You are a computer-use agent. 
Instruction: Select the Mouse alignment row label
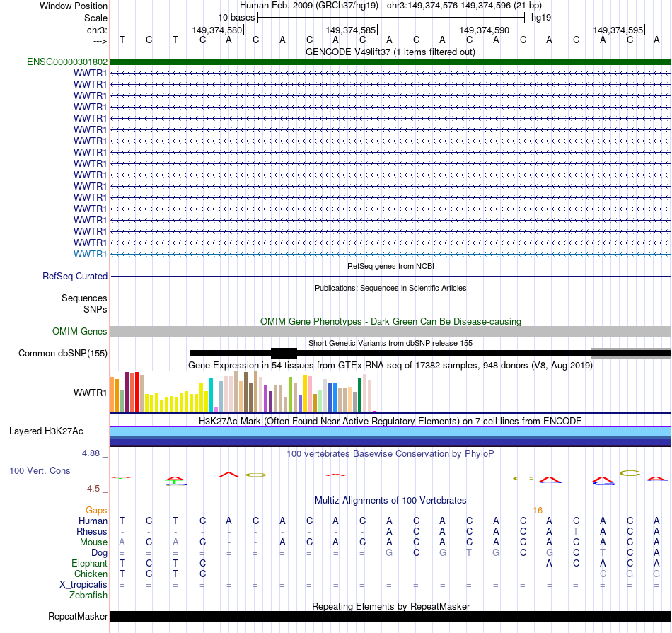tap(93, 542)
